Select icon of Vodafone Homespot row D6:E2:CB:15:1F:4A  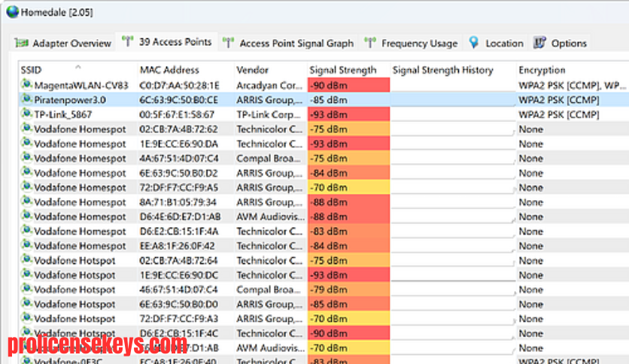[26, 230]
